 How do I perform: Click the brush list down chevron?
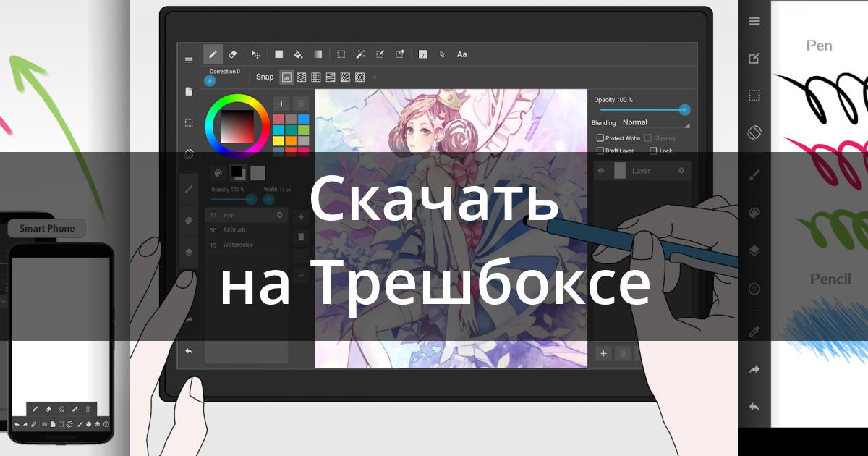coord(301,275)
